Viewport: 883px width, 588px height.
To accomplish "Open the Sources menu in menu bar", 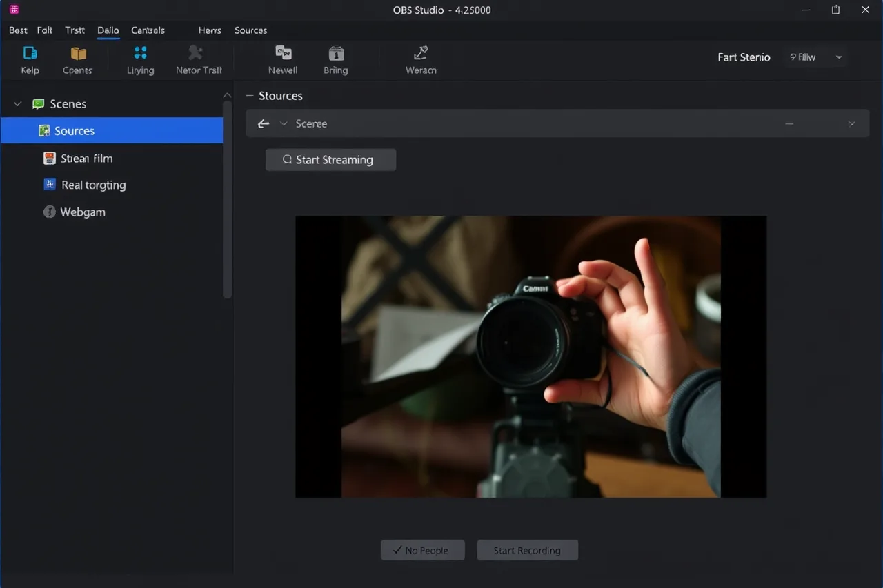I will click(x=251, y=30).
